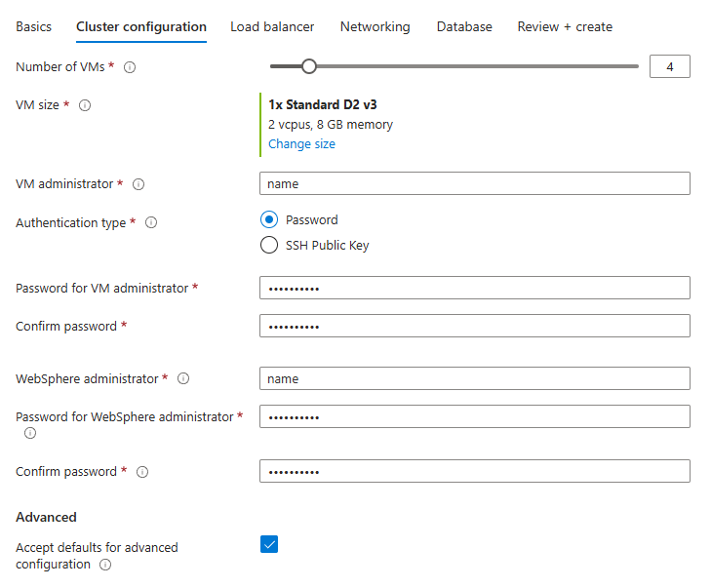Screen dimensions: 711x588
Task: Click info icon beside VM size label
Action: coord(85,105)
